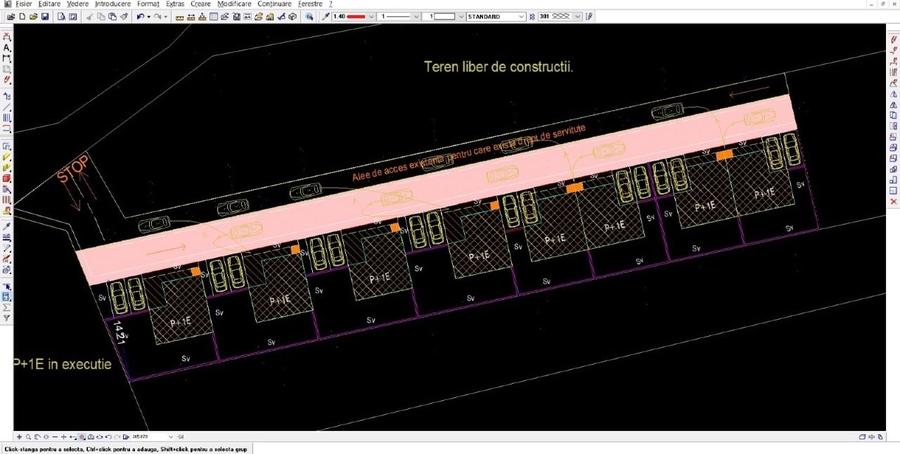Expand the line type dropdown
900x454 pixels.
pos(417,17)
